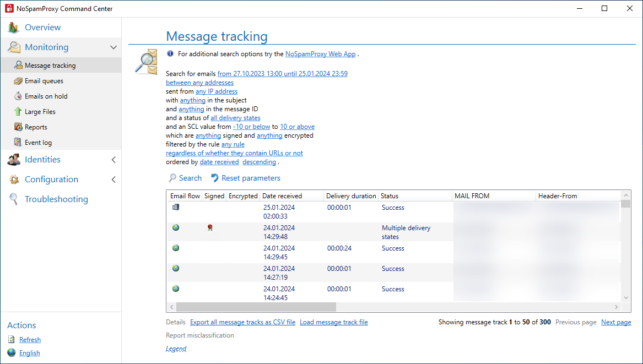Click the 'between any addresses' link
Screen dimensions: 643x364
click(199, 83)
